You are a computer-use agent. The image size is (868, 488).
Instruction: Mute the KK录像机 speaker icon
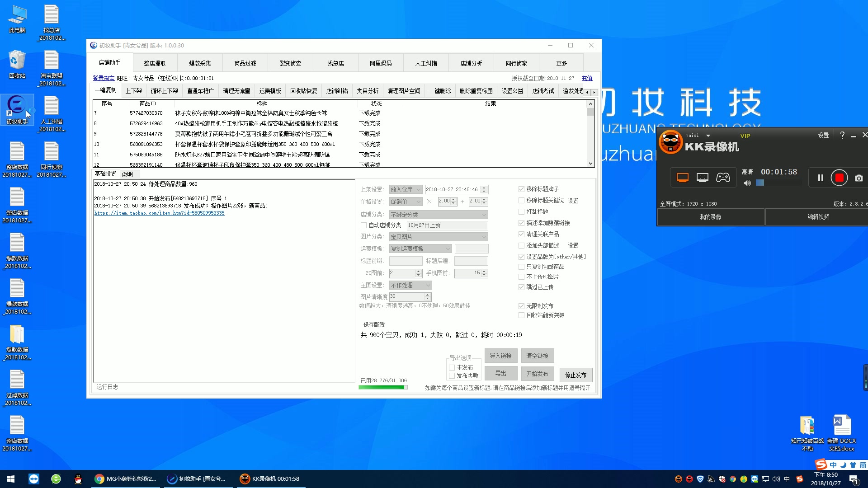coord(747,183)
